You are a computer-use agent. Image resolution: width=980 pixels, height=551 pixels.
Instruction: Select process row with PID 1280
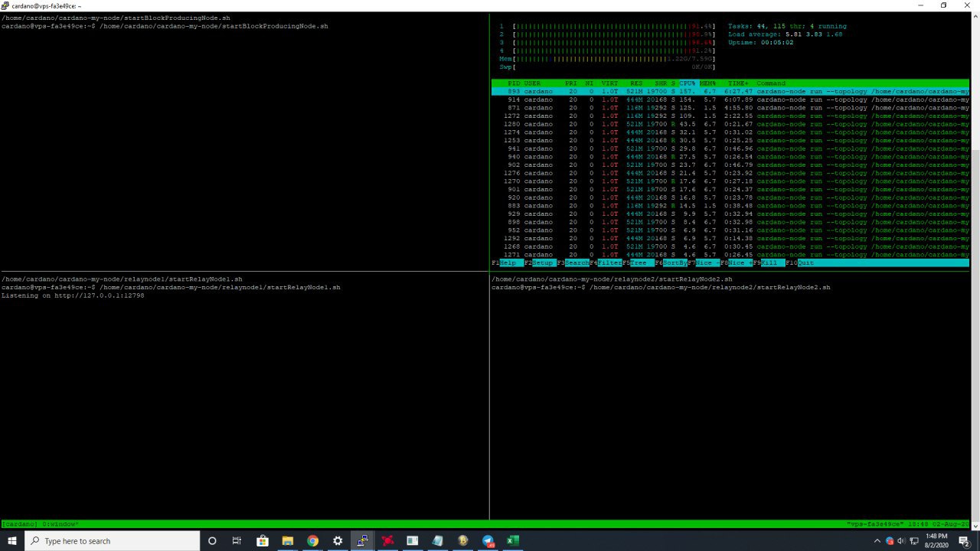click(730, 124)
